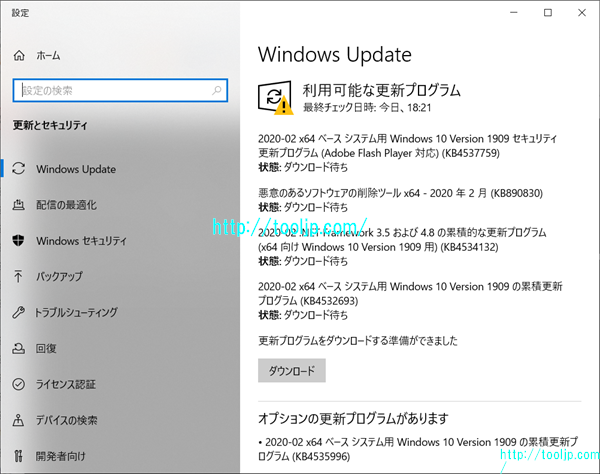Screen dimensions: 600x474
Task: Click the 開発者向け tools icon
Action: click(x=18, y=456)
